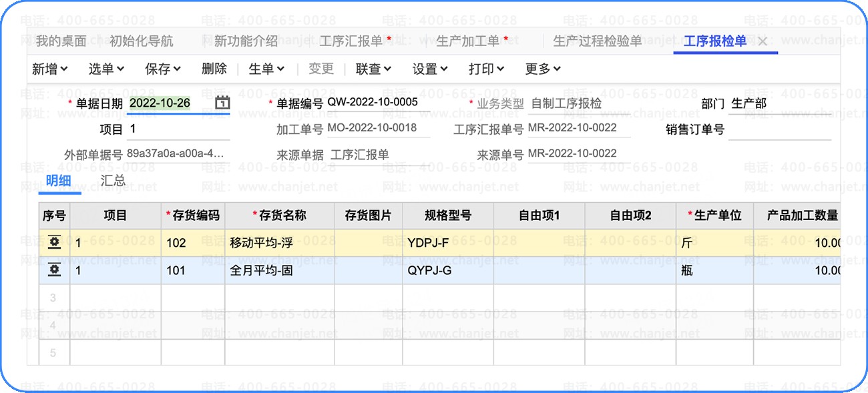
Task: Open the calendar picker for 单据日期
Action: click(223, 103)
